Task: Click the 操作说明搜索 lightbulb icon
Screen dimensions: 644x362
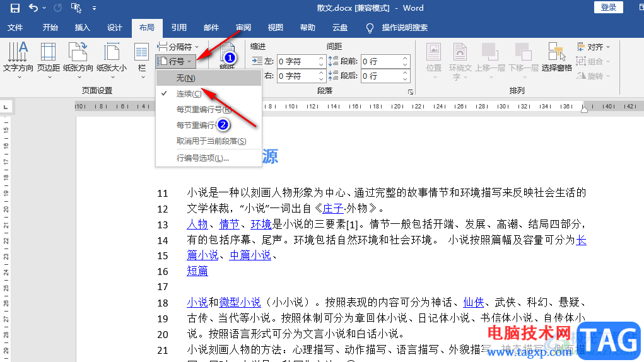Action: [370, 28]
